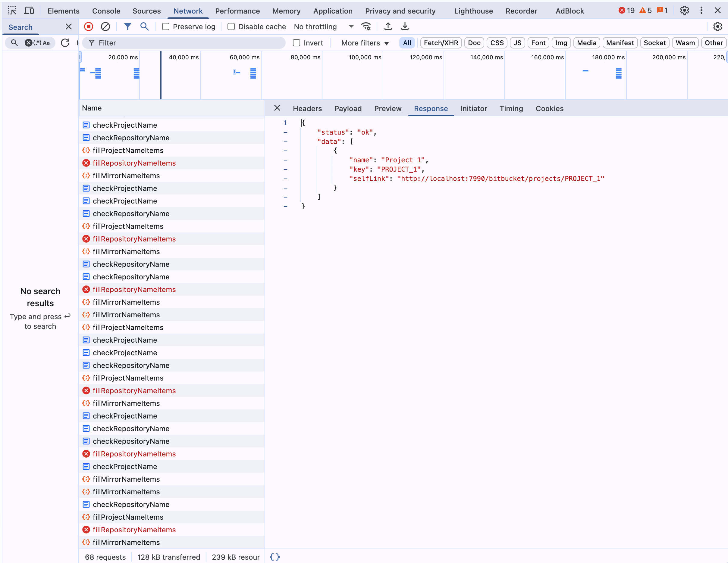Clear the search input text

(x=29, y=43)
